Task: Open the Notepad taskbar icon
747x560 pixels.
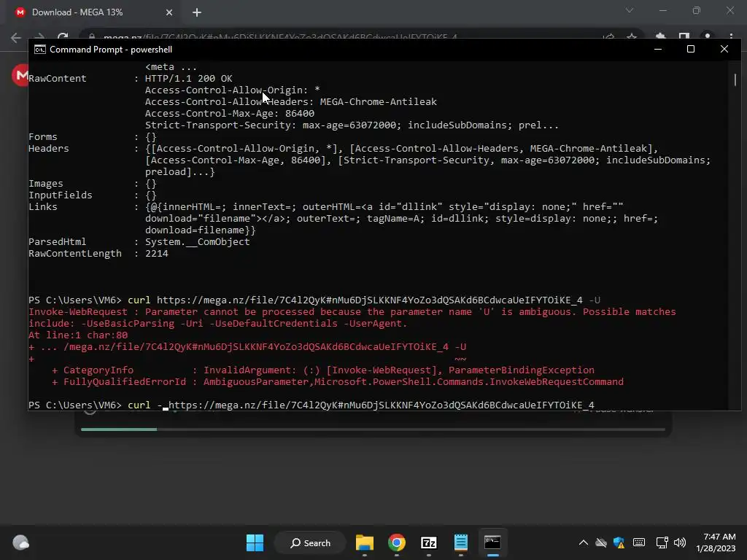Action: coord(461,542)
